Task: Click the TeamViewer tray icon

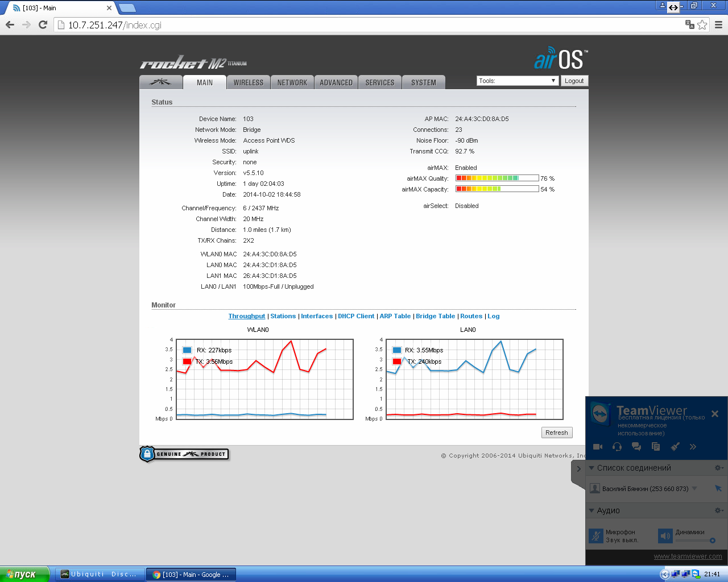Action: (x=696, y=574)
